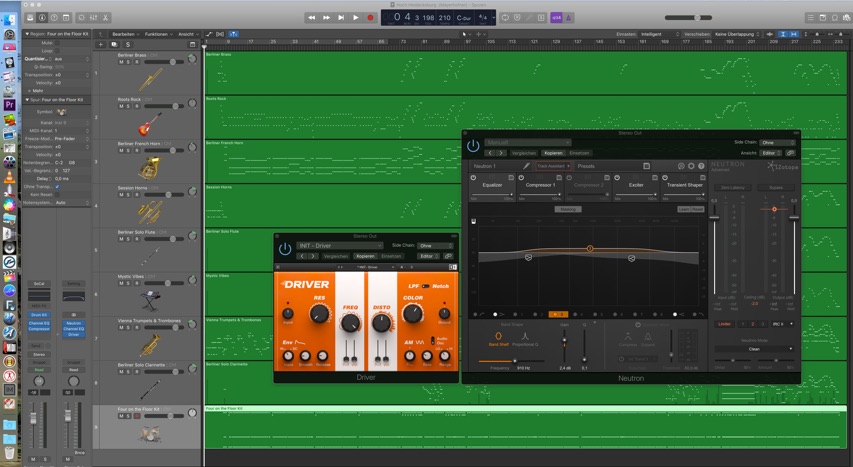Viewport: 853px width, 467px height.
Task: Toggle the Ohne Transposition checkbox
Action: point(57,186)
